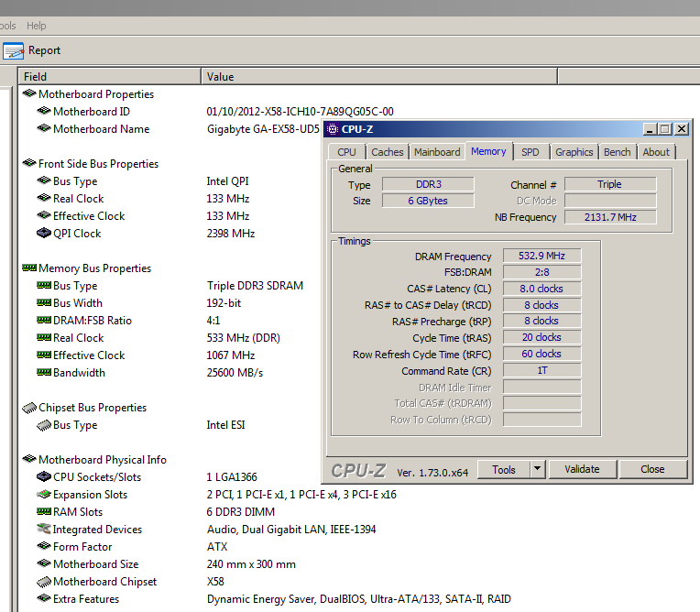Select the Extra Features value text
Image resolution: width=700 pixels, height=612 pixels.
click(x=359, y=599)
